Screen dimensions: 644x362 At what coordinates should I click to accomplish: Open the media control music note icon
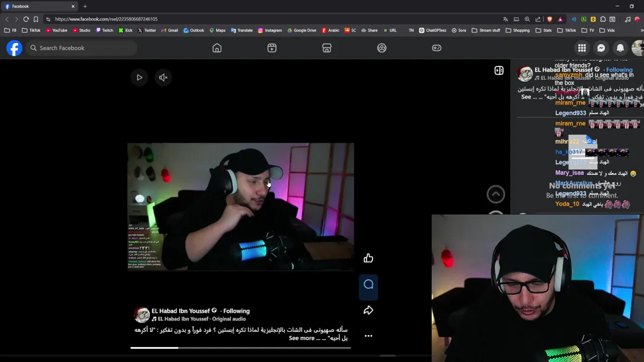pyautogui.click(x=627, y=19)
